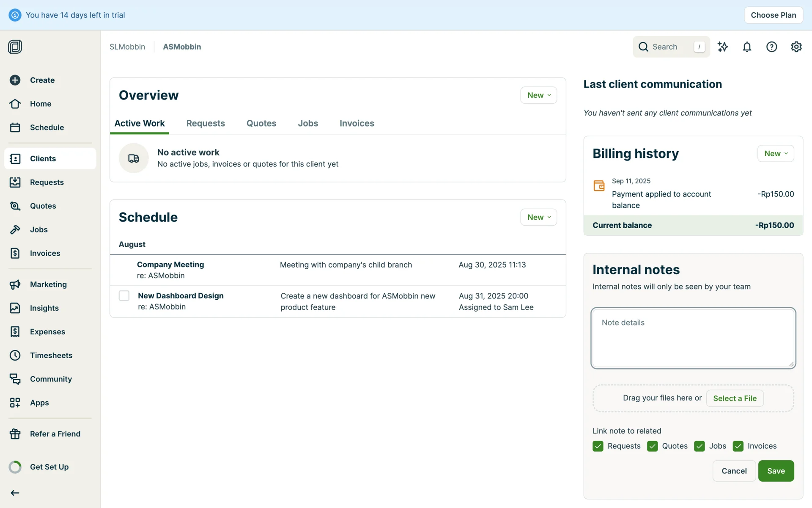Collapse sidebar with the back arrow
This screenshot has height=508, width=812.
click(15, 493)
